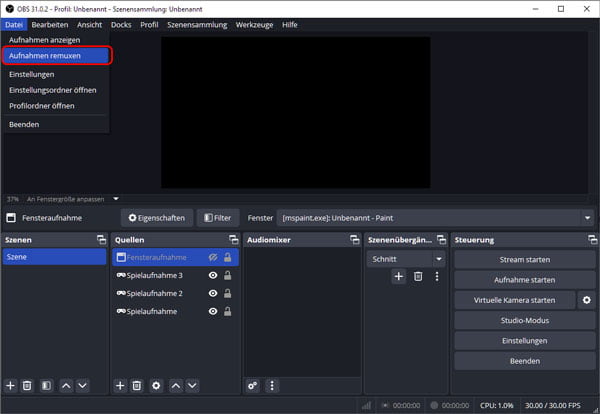Open scene filters icon in Szenen
The image size is (600, 414).
(x=46, y=385)
